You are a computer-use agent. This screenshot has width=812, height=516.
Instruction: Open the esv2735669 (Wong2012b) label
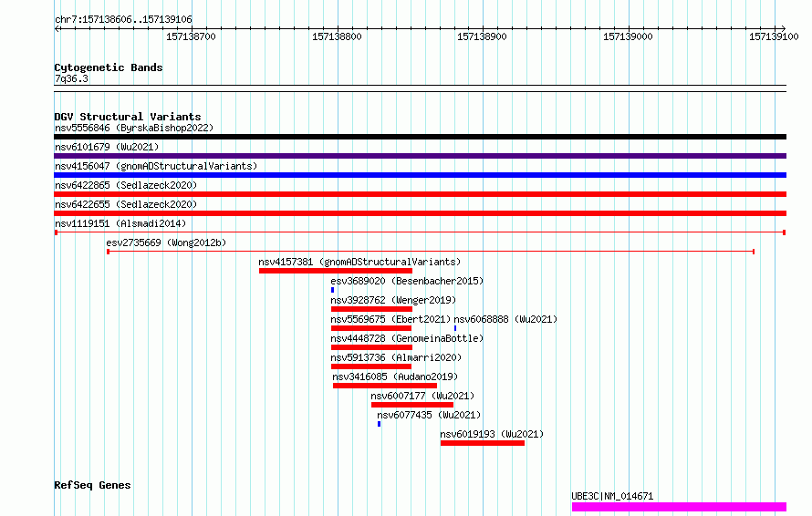coord(166,243)
